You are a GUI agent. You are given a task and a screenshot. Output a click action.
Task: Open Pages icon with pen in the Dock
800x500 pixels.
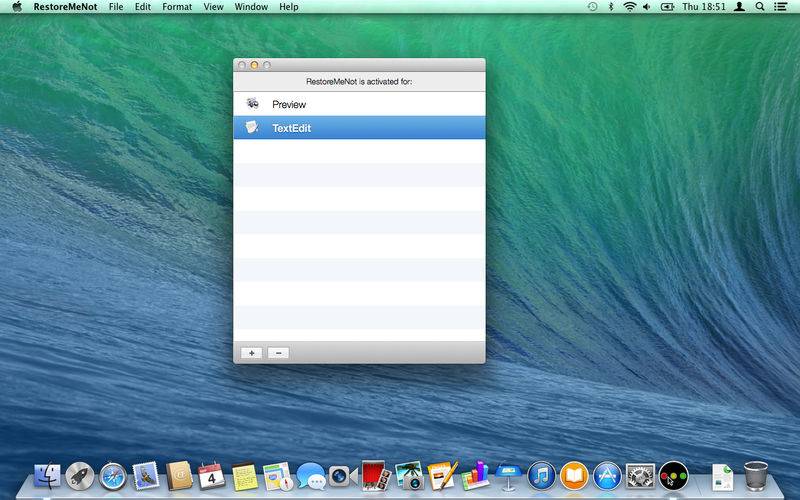coord(442,476)
